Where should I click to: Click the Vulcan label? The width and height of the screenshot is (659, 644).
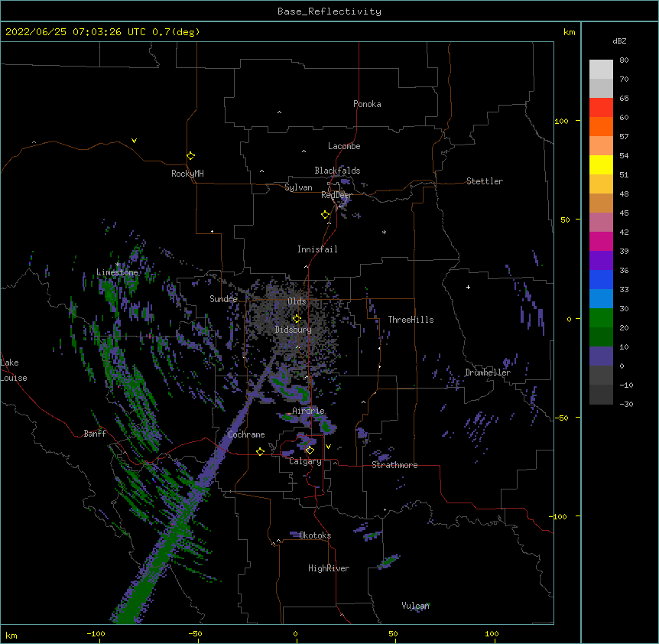coord(416,606)
